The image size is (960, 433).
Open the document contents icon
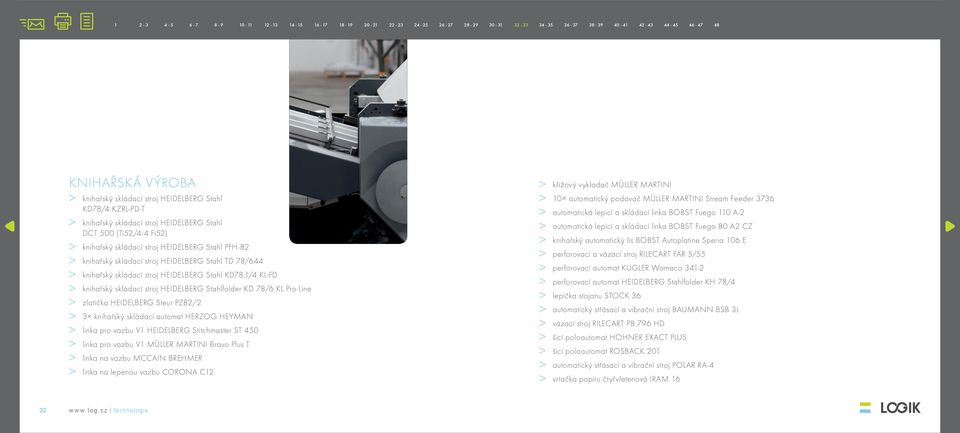tap(87, 21)
